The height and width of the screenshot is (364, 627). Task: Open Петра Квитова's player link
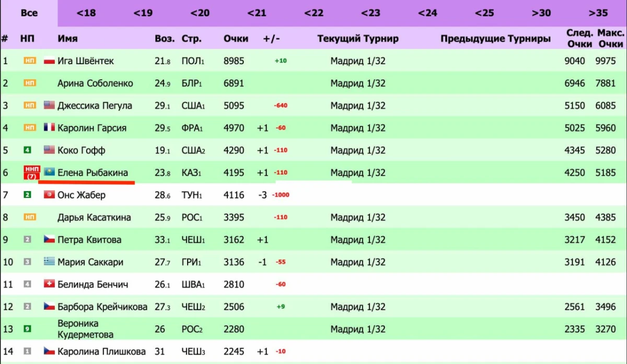[89, 240]
